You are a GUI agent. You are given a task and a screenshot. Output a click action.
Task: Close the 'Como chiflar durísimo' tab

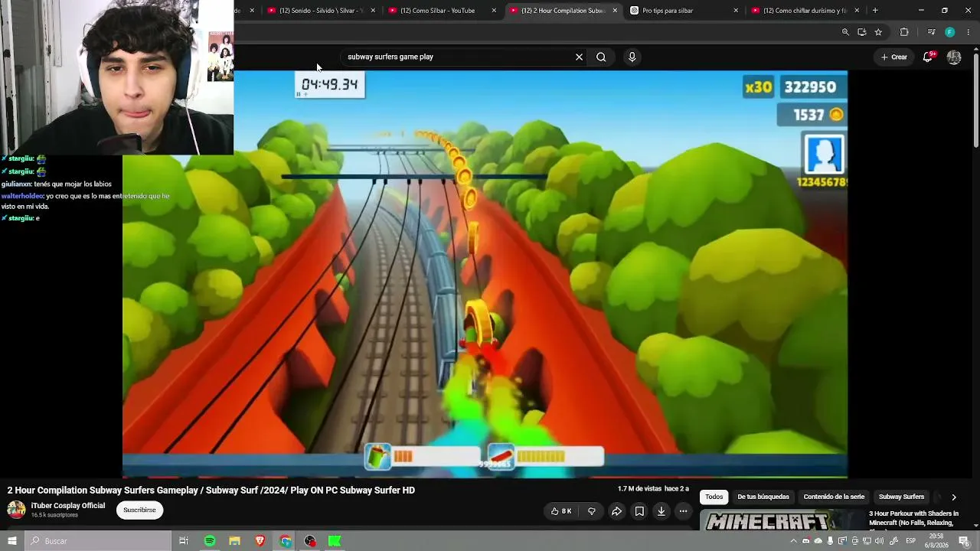[857, 11]
